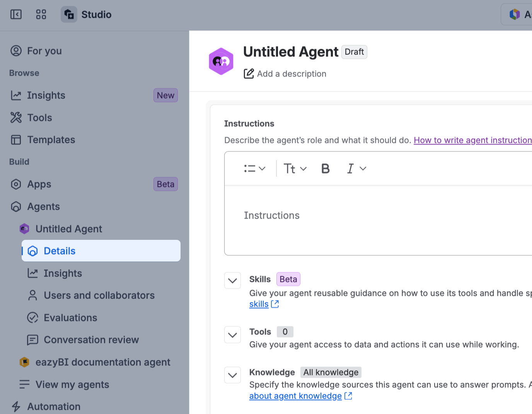Open the Tt text style dropdown
Viewport: 532px width, 414px height.
[x=295, y=168]
